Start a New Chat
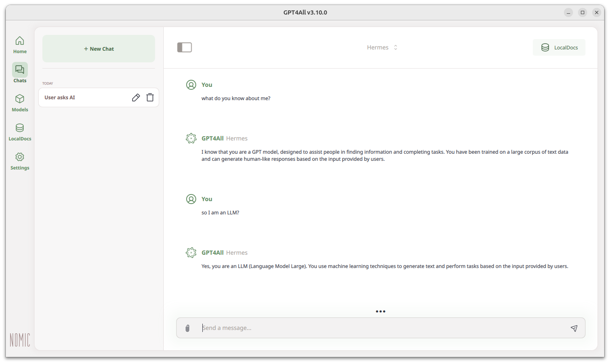610x364 pixels. point(98,49)
